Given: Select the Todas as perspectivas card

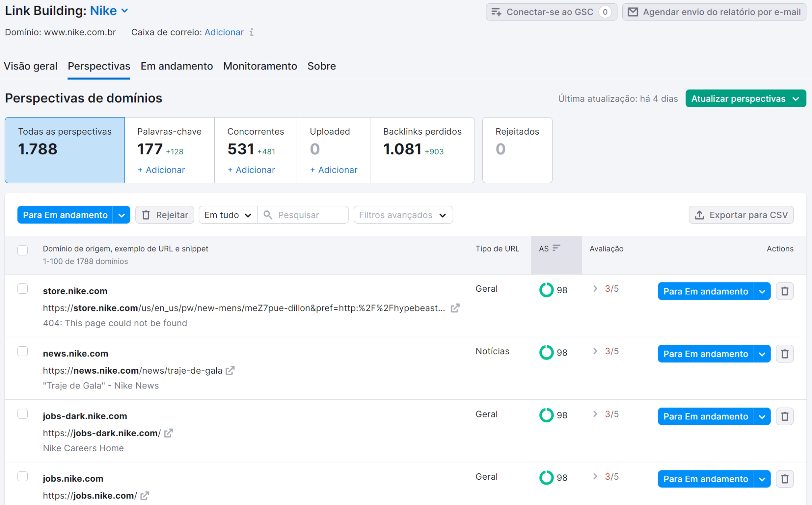Looking at the screenshot, I should click(x=65, y=150).
